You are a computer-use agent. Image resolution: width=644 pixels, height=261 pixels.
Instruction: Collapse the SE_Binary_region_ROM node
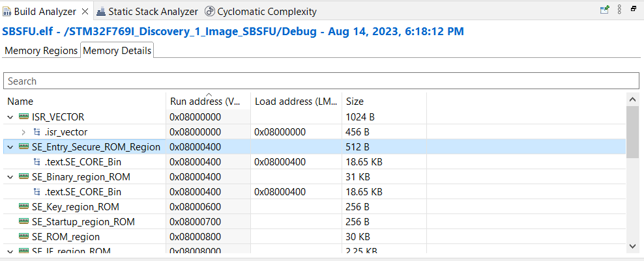[10, 177]
